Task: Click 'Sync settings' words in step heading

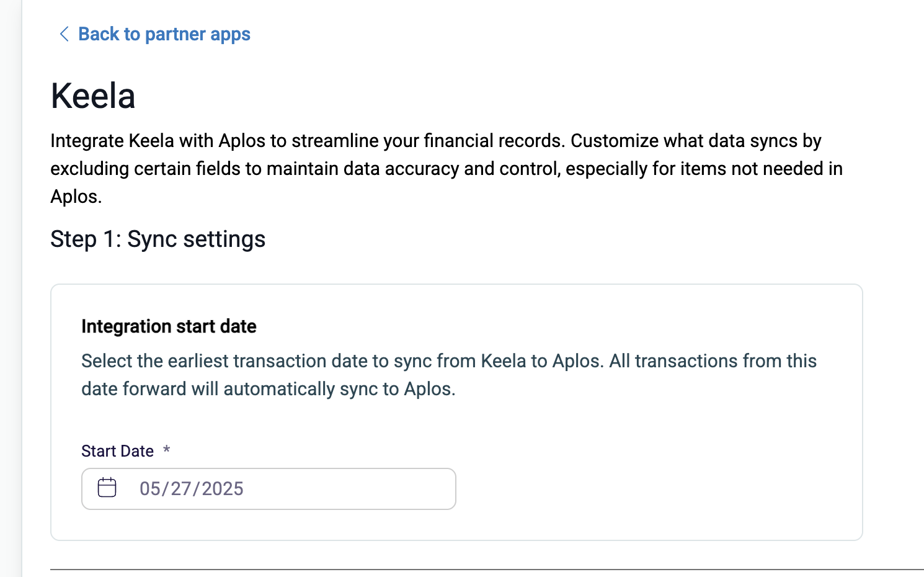Action: [197, 239]
